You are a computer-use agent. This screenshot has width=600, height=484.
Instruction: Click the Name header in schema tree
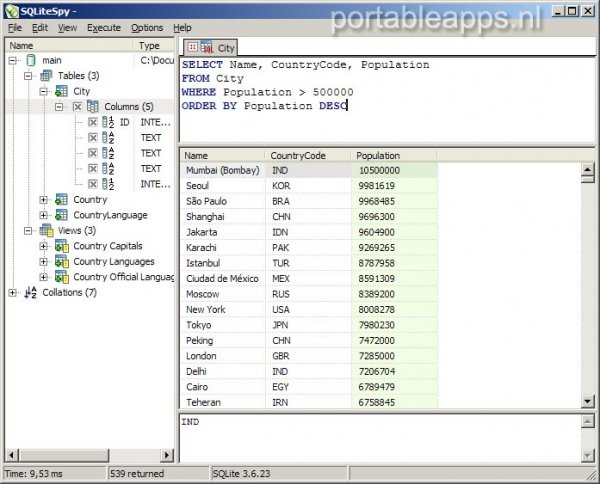69,46
